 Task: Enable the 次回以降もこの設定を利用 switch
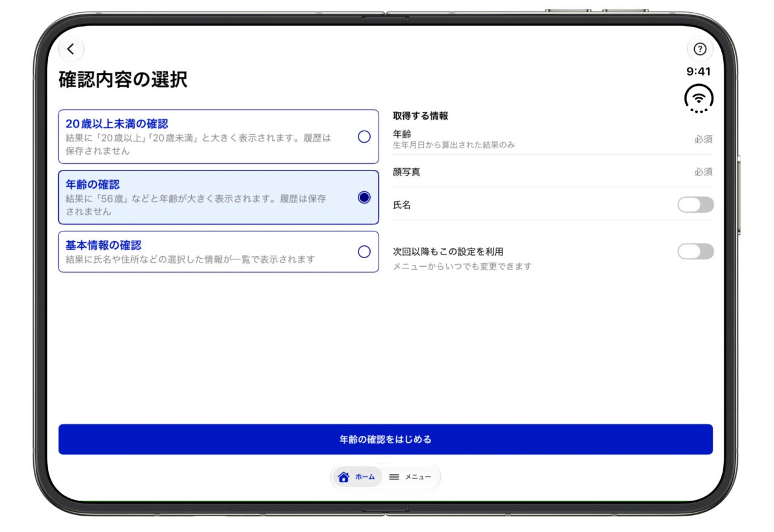click(x=695, y=251)
